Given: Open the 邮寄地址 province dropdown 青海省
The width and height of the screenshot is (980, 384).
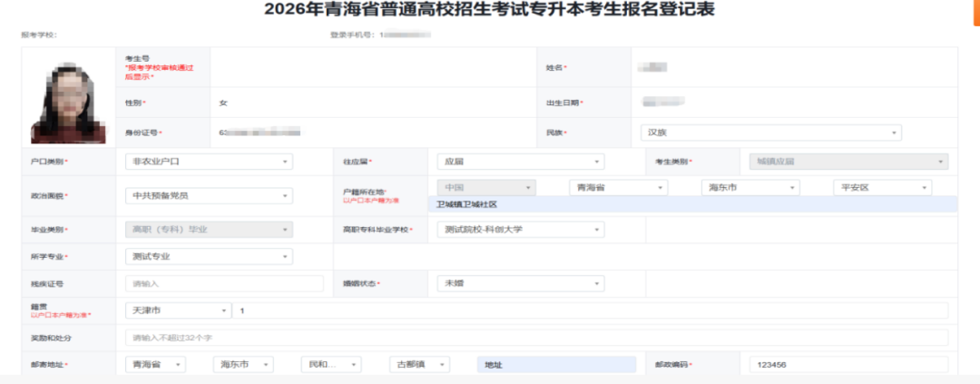Looking at the screenshot, I should pos(155,364).
